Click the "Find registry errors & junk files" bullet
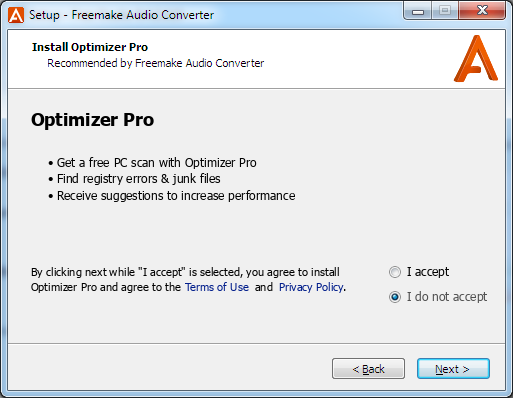513x398 pixels. pos(134,179)
